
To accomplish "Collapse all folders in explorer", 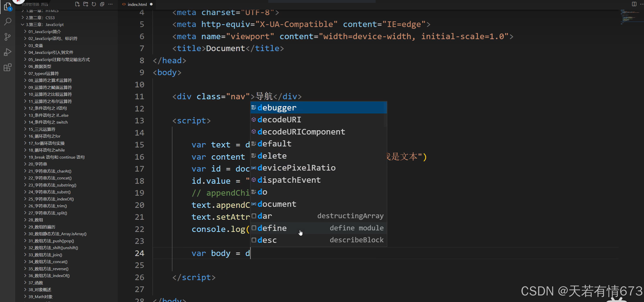I will pos(102,4).
